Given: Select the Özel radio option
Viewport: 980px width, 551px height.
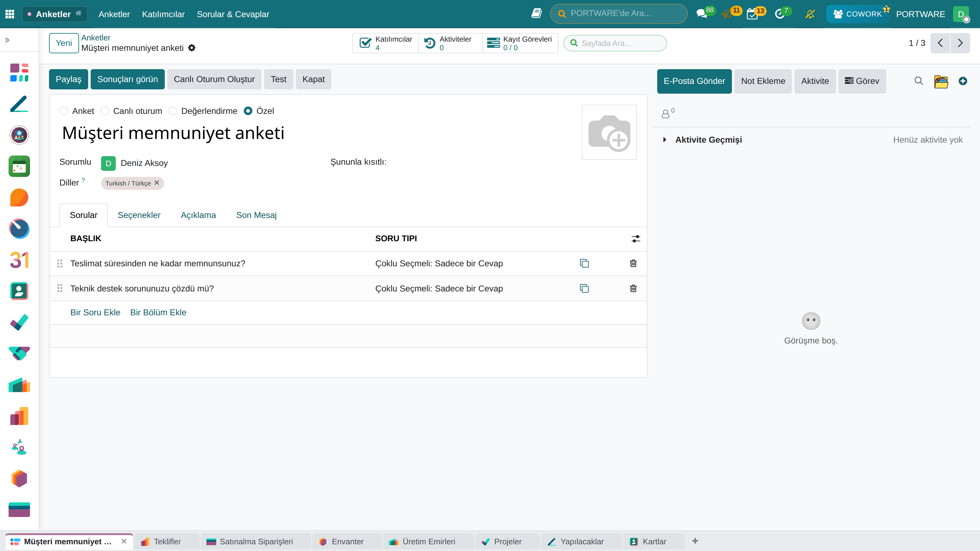Looking at the screenshot, I should tap(248, 111).
